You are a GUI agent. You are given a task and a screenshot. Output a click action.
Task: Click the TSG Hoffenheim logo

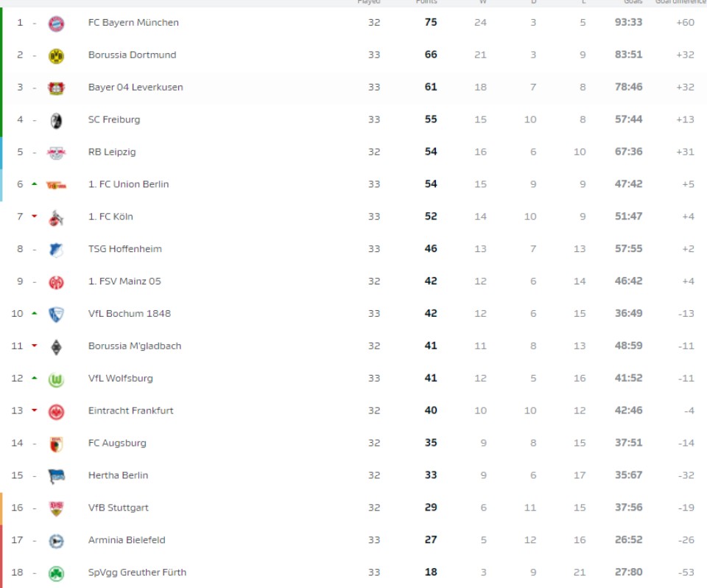tap(56, 250)
